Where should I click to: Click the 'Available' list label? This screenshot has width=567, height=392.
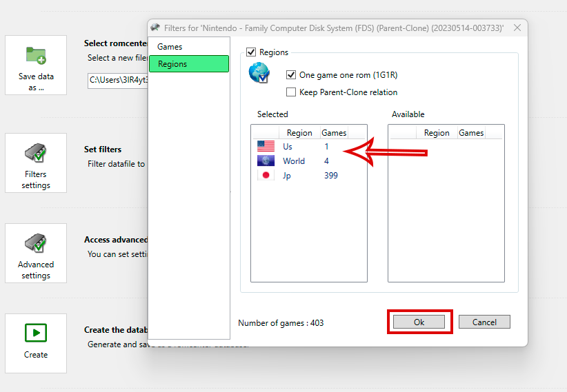(408, 114)
